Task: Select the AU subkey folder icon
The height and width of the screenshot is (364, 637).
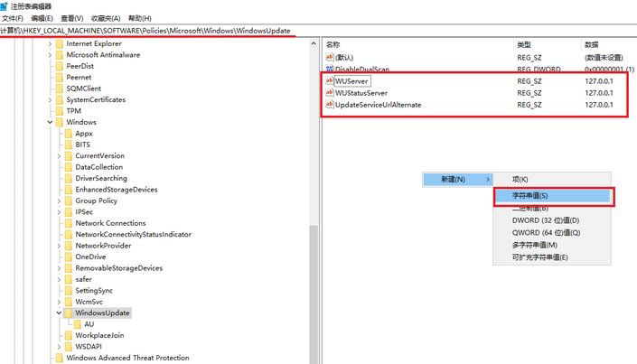Action: pos(77,324)
